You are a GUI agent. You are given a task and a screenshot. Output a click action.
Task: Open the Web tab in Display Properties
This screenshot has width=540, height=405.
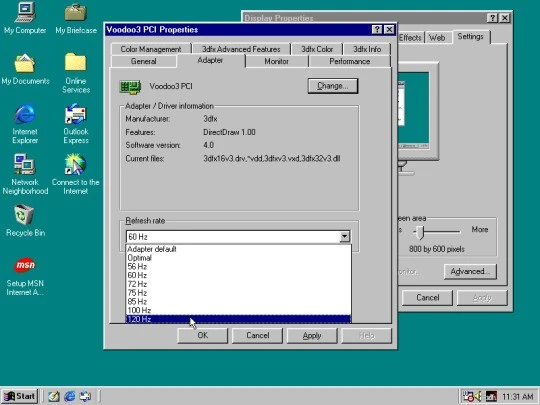(x=437, y=38)
